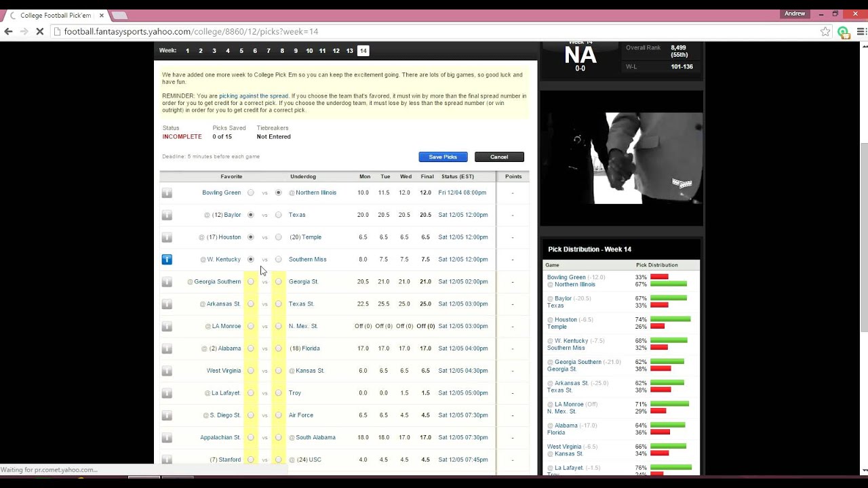
Task: Switch to Week 1 picks
Action: tap(187, 51)
